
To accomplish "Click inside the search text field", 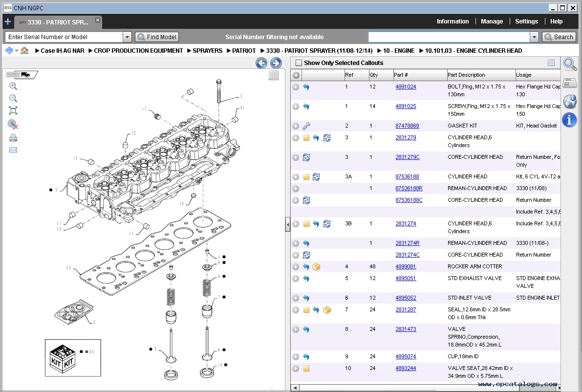I will coord(449,37).
